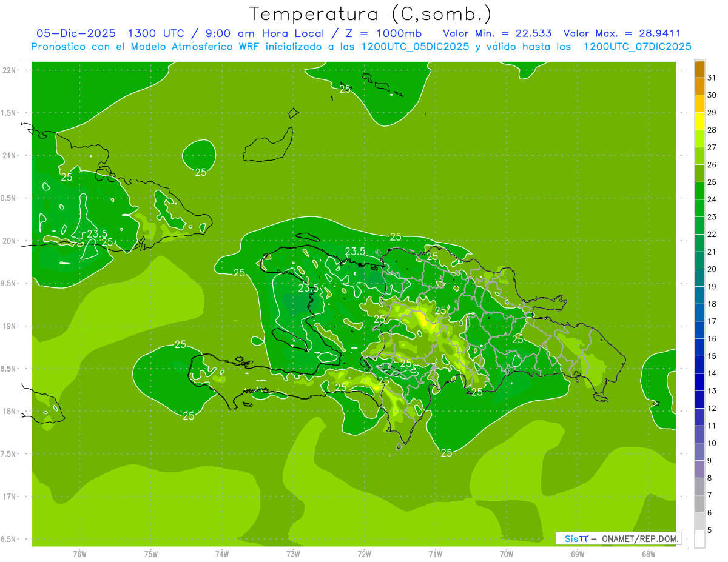
Task: Click the '22N' latitude axis label
Action: (x=10, y=70)
